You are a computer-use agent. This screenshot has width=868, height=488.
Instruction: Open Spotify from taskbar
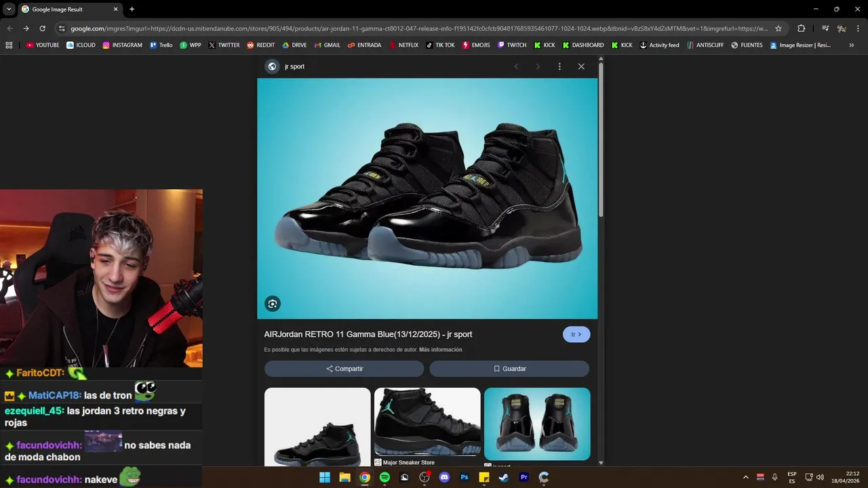click(384, 477)
